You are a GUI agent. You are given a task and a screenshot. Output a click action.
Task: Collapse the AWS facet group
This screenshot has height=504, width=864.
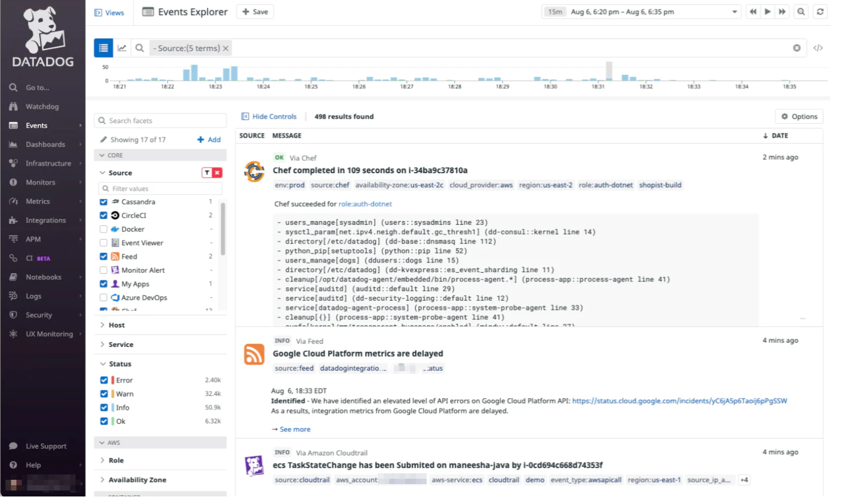point(160,443)
